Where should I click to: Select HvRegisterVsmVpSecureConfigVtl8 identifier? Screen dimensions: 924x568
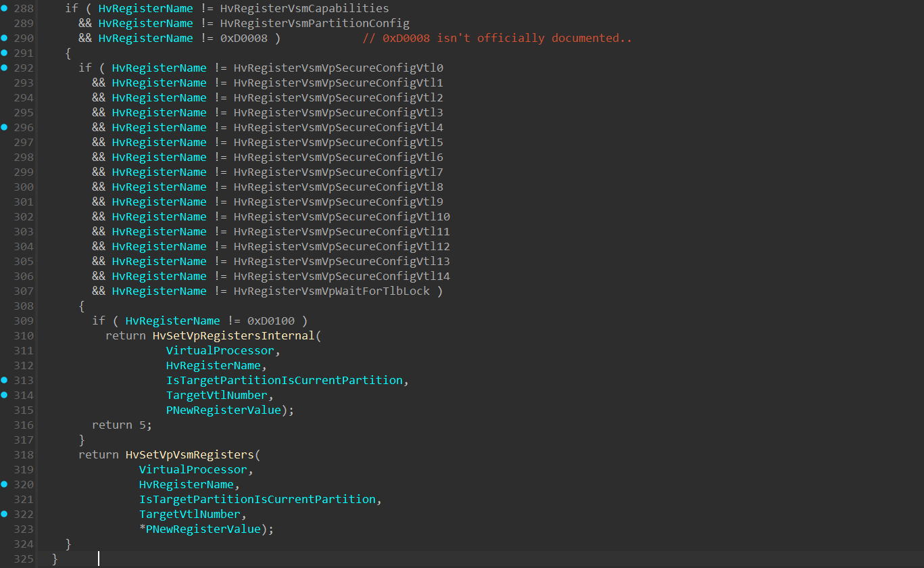[338, 187]
